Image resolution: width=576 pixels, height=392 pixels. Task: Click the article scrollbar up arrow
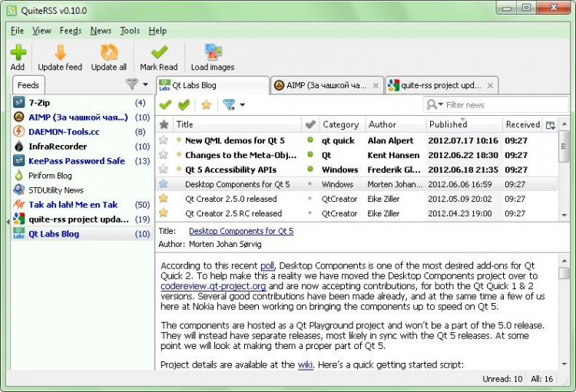click(x=564, y=261)
